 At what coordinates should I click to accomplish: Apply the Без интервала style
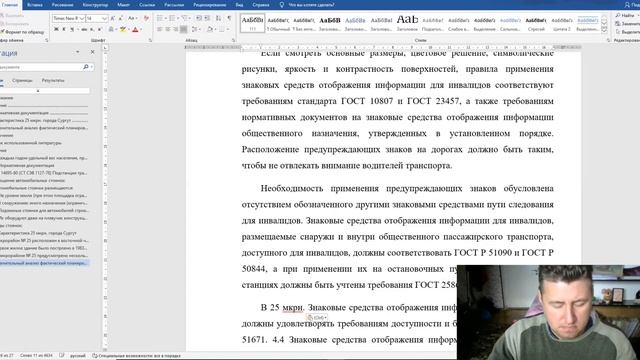pyautogui.click(x=304, y=23)
